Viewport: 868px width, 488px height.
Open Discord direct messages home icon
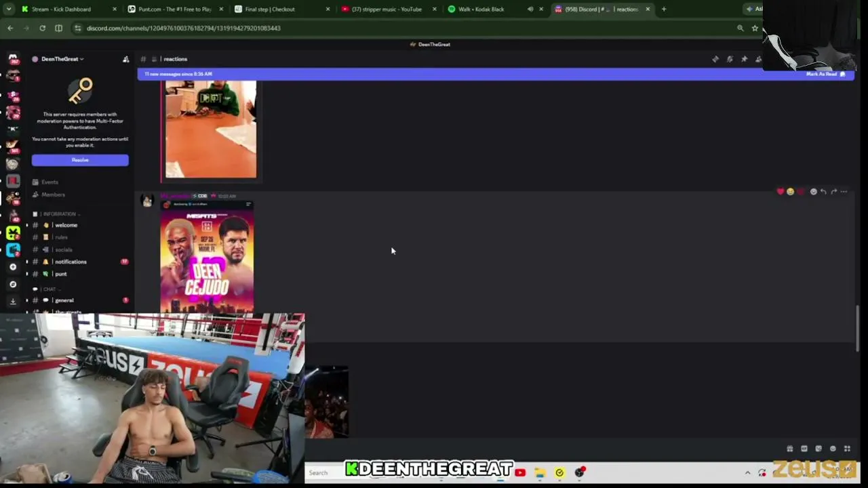(x=13, y=59)
